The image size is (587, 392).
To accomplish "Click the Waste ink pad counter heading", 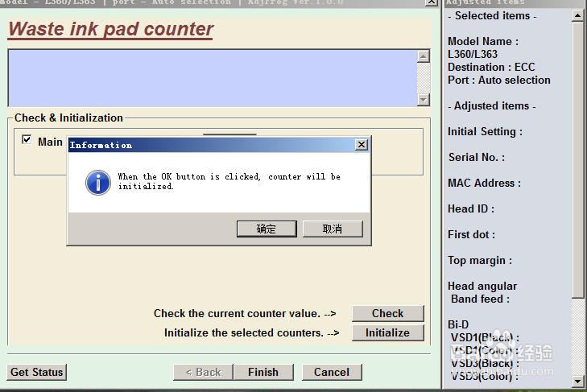I will (111, 29).
